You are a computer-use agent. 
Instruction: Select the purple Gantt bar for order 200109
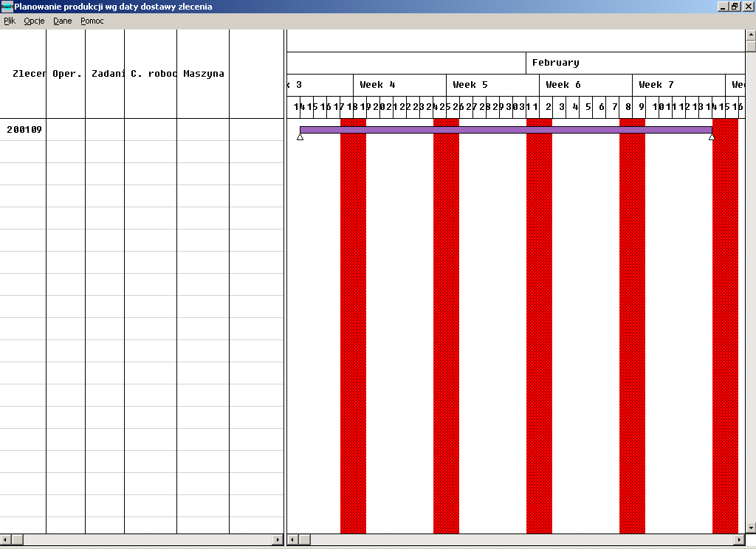point(506,130)
